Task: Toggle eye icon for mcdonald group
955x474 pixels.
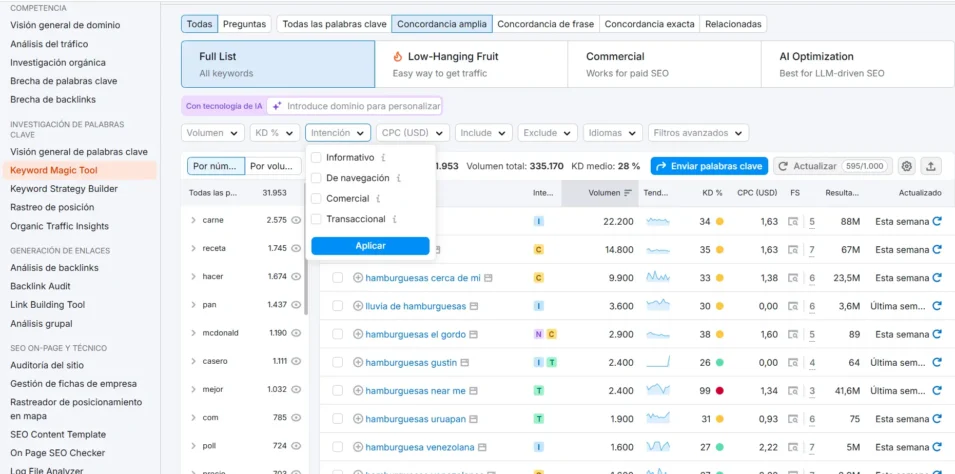Action: click(296, 333)
